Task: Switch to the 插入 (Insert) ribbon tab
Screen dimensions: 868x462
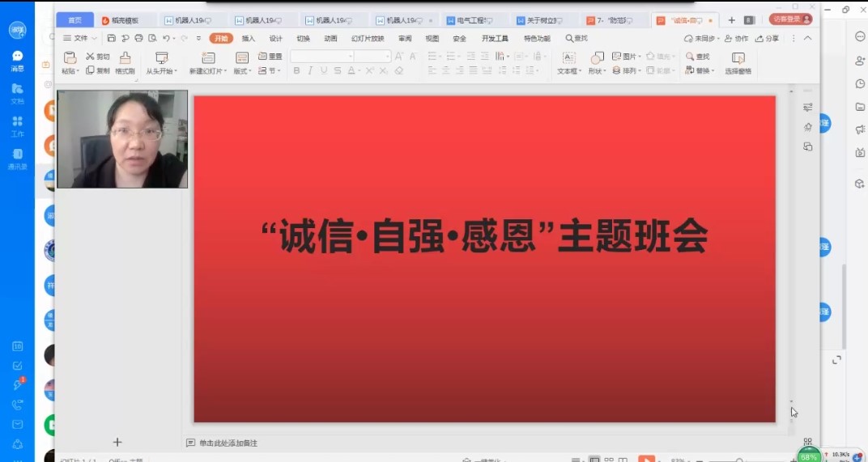Action: click(248, 38)
